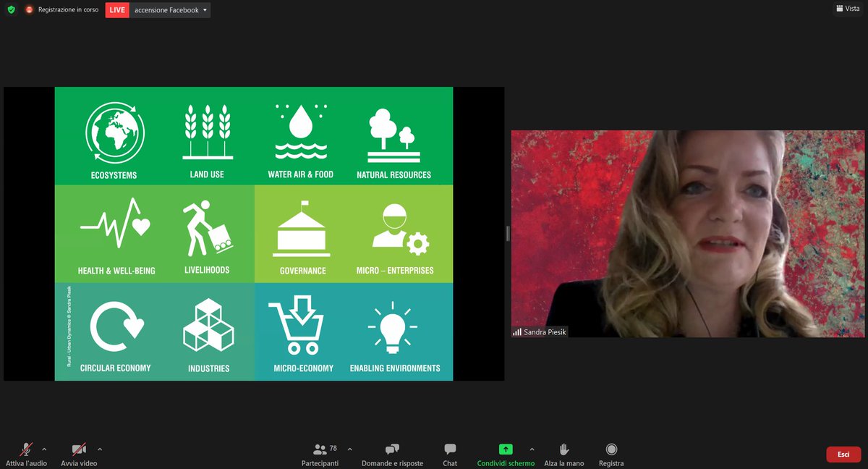Click the 'WATER AIR & FOOD' label
The width and height of the screenshot is (868, 469).
tap(300, 174)
